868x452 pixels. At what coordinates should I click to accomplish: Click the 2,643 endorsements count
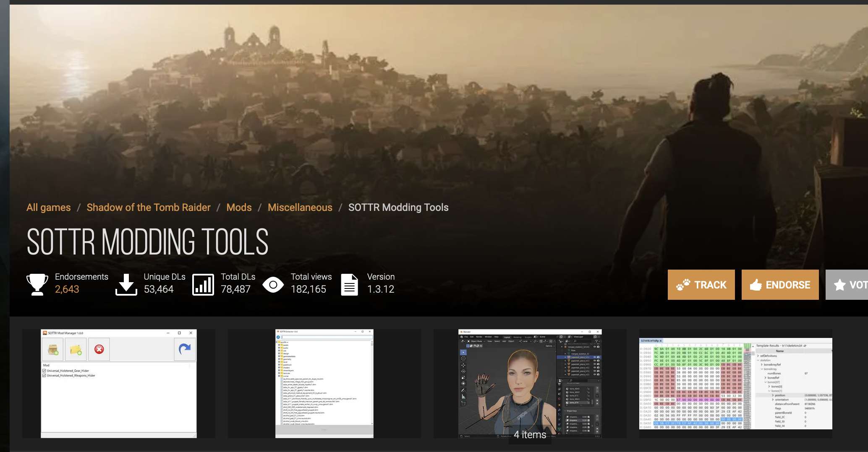[67, 289]
